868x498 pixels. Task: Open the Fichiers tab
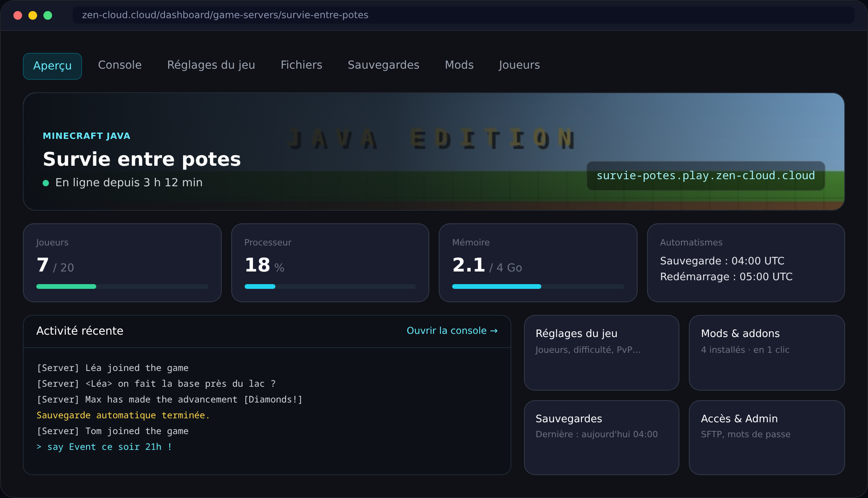tap(301, 65)
